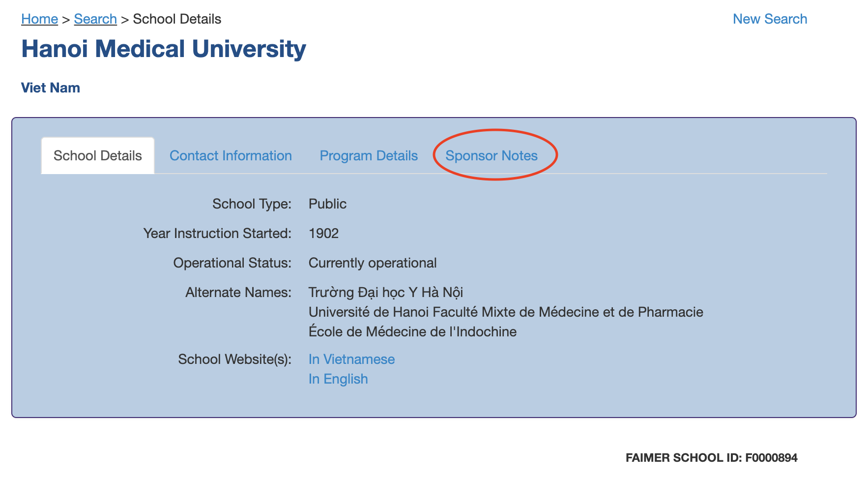Click the Hanoi Medical University heading

[x=164, y=49]
